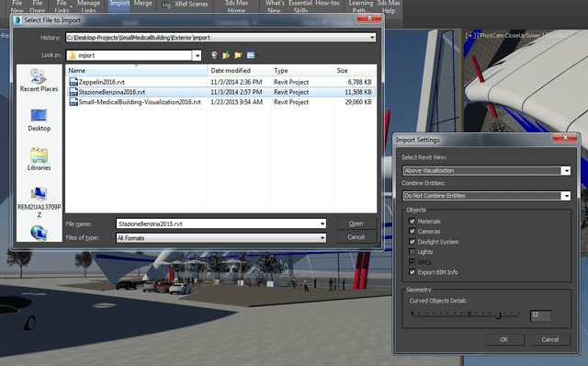Screen dimensions: 588x366
Task: Open Recent Places in sidebar
Action: [39, 80]
